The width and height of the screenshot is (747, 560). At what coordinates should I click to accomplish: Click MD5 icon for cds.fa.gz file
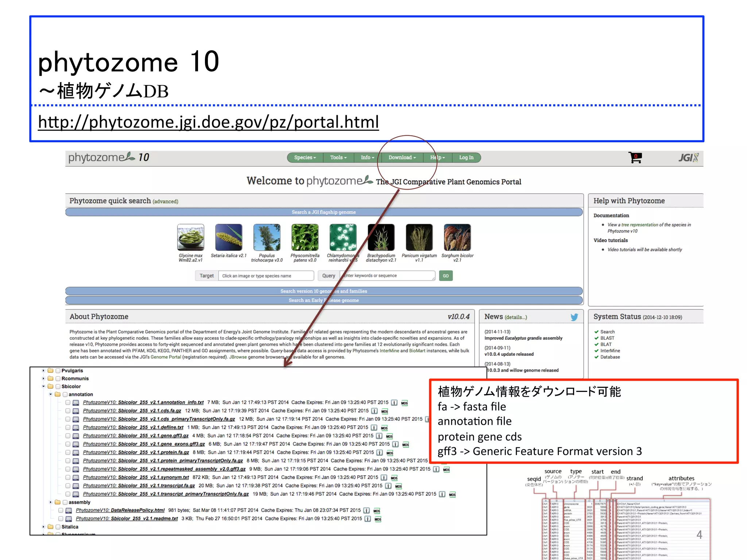385,411
